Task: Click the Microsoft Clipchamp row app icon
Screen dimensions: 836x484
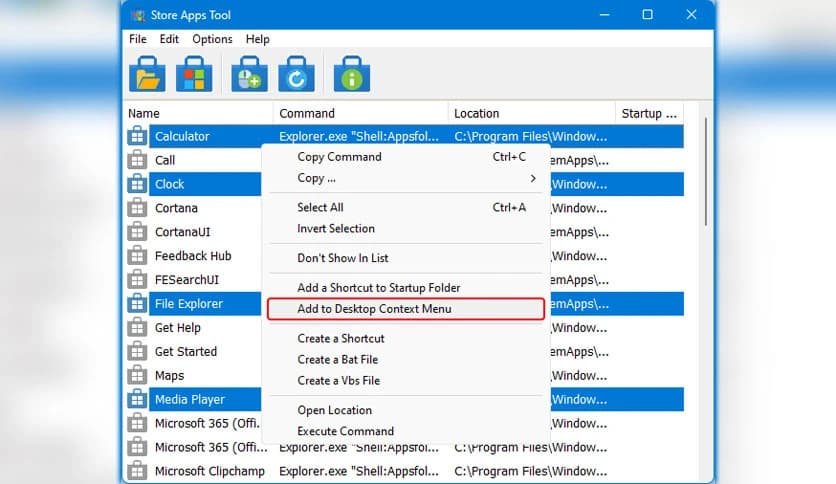Action: click(137, 471)
